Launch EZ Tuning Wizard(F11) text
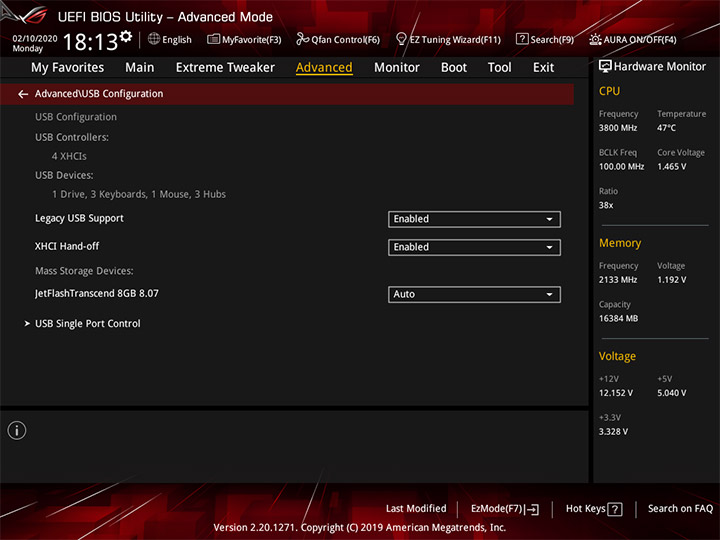720x540 pixels. pos(455,40)
